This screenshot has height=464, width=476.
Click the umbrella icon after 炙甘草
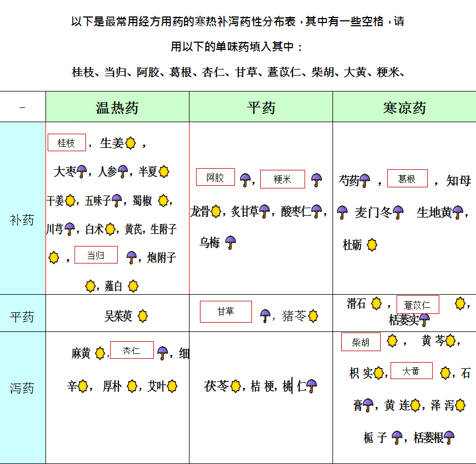265,211
